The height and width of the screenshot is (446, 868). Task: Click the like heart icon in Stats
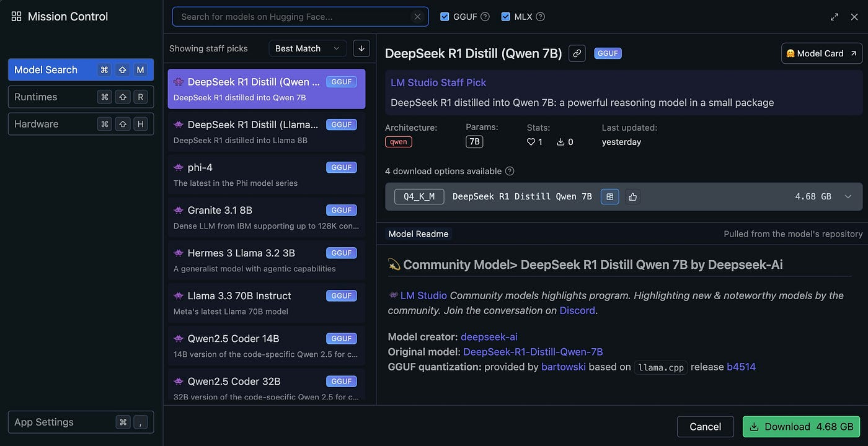click(531, 142)
